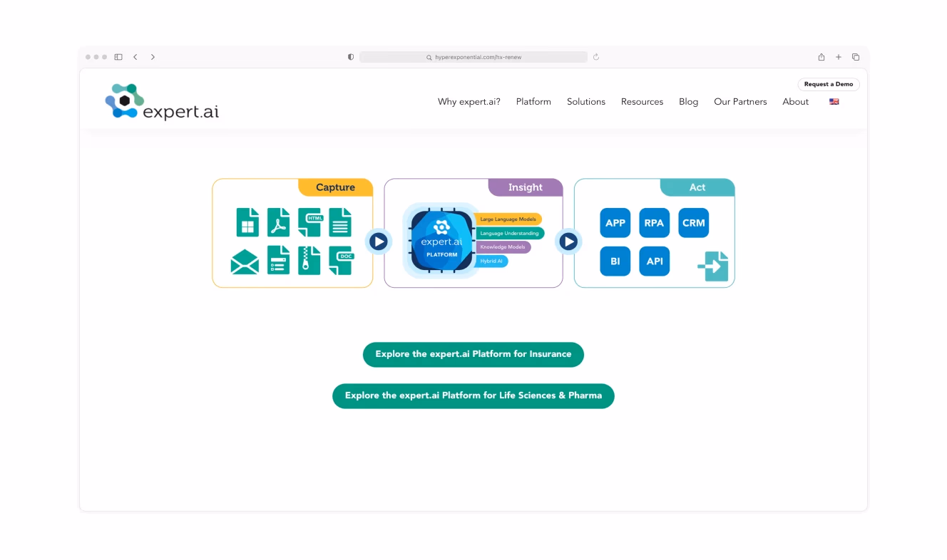Toggle the browser sidebar icon
This screenshot has height=560, width=947.
(118, 57)
